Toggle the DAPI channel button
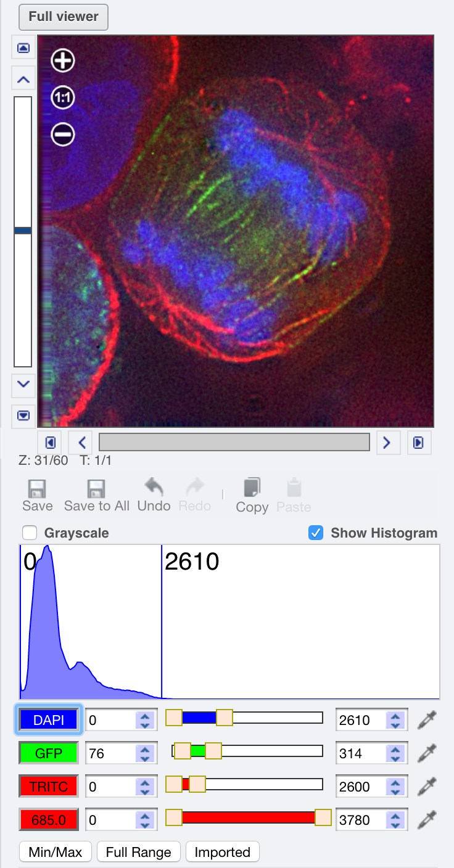Screen dimensions: 454x868 pos(49,719)
